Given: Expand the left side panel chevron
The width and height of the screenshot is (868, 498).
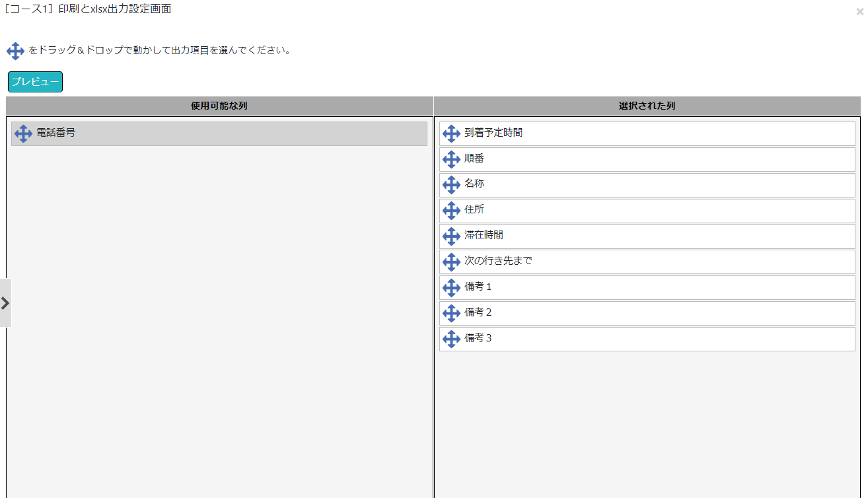Looking at the screenshot, I should (x=5, y=303).
